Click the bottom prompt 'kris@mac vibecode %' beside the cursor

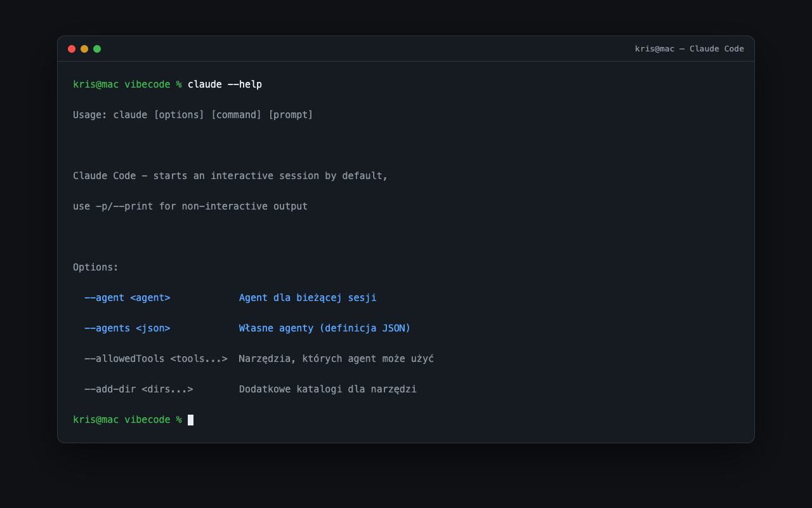[x=128, y=420]
